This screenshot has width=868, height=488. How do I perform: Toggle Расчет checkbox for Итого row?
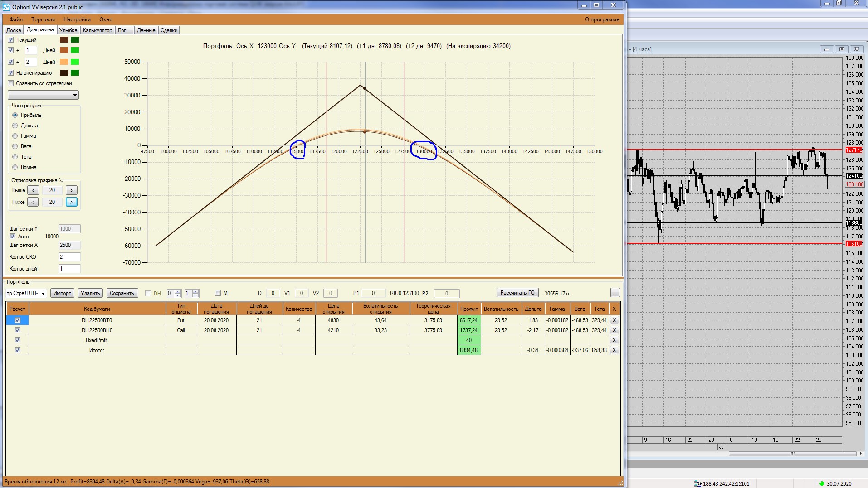click(18, 350)
